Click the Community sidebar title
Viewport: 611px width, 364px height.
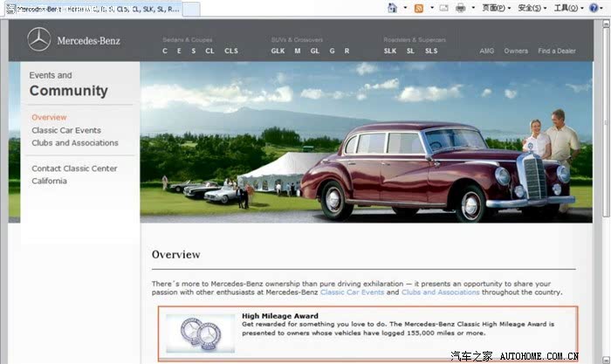pos(69,91)
